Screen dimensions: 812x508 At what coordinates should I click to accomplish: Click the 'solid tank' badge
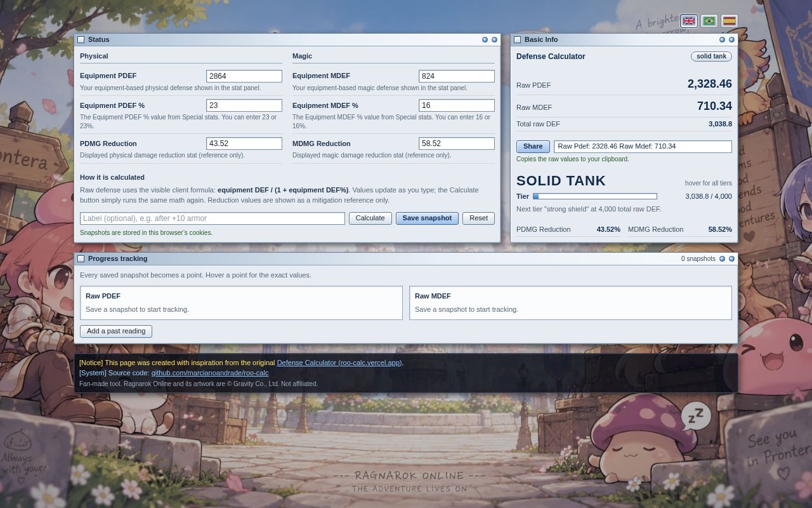[x=711, y=57]
